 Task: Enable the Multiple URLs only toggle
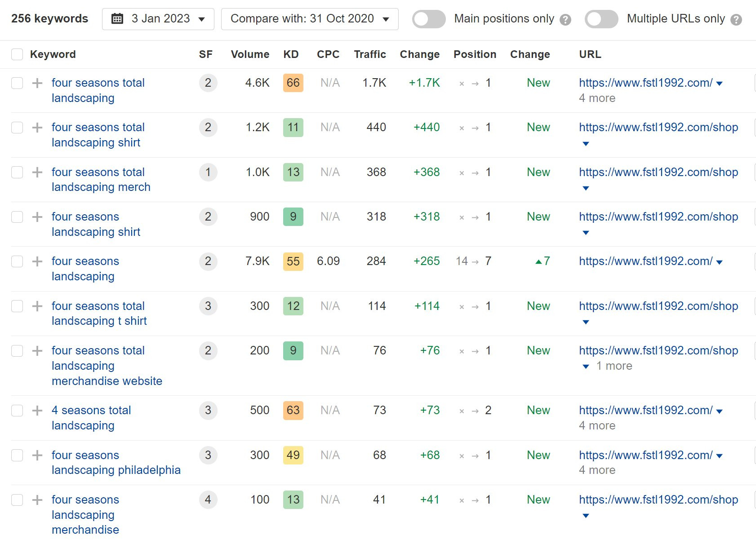[x=601, y=19]
